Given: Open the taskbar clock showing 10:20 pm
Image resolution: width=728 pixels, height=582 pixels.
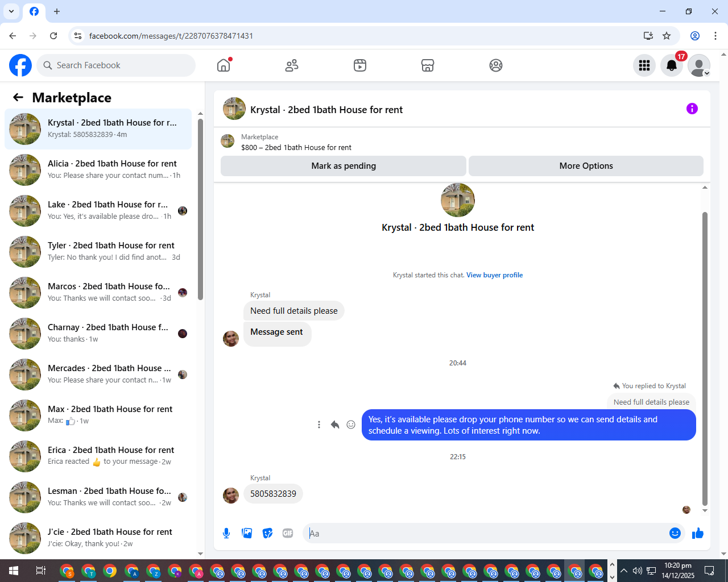Looking at the screenshot, I should tap(678, 571).
